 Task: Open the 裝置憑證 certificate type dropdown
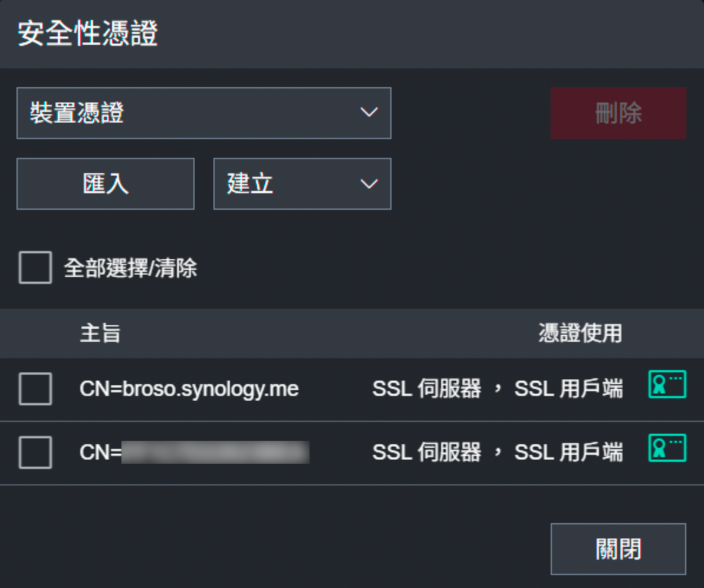203,113
